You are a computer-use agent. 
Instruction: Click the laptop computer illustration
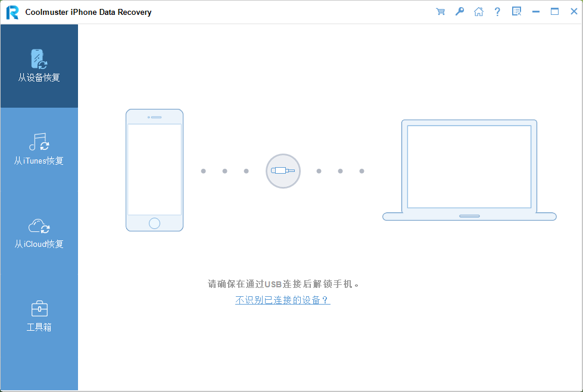pyautogui.click(x=469, y=170)
